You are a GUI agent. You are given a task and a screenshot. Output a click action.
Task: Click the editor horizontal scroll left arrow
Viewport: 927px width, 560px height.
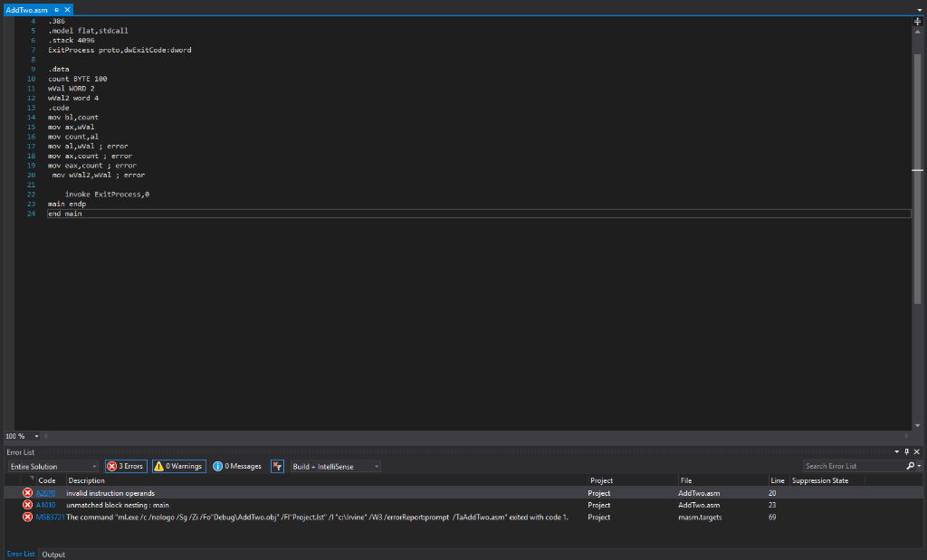coord(46,436)
